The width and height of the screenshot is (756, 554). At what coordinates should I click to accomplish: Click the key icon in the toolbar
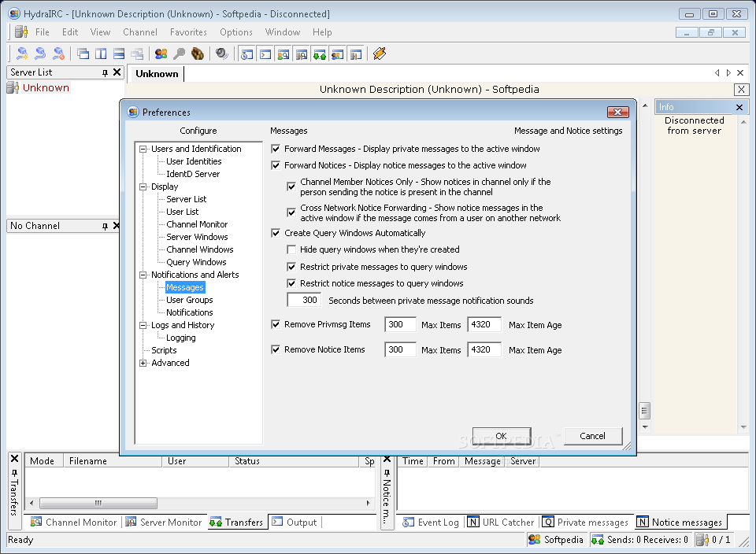pyautogui.click(x=179, y=54)
